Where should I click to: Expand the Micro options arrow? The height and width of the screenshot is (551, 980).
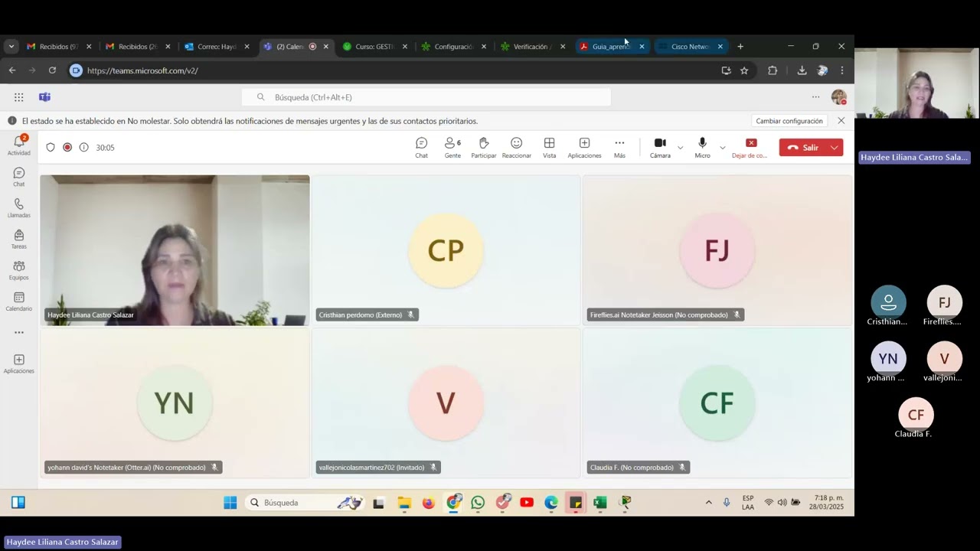click(x=722, y=148)
